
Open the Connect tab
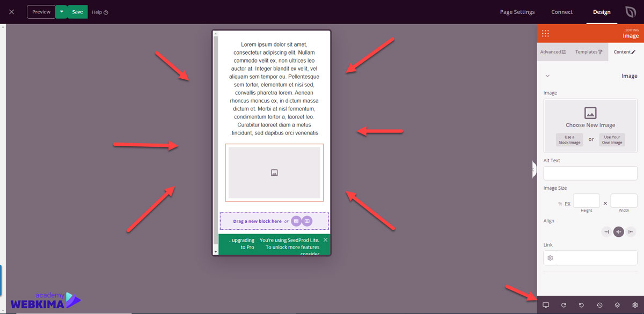coord(562,12)
